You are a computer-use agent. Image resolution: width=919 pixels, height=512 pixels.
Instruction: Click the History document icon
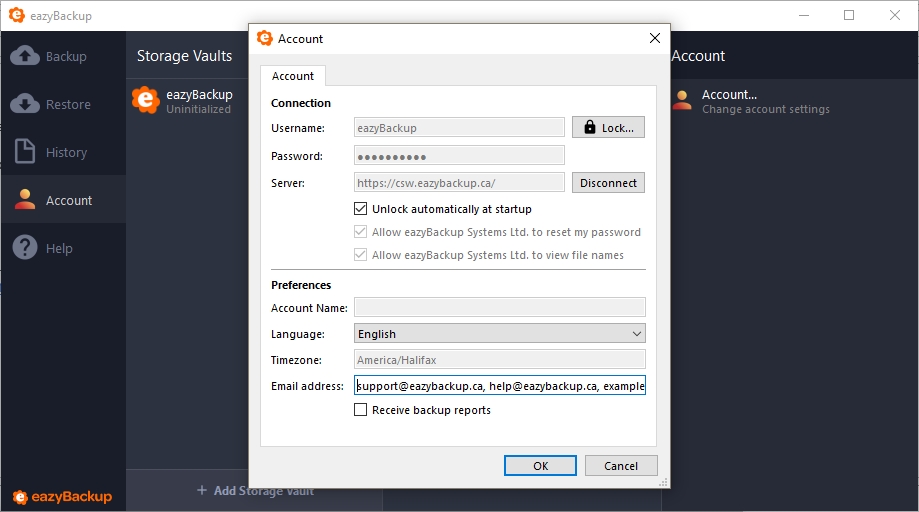pos(25,151)
